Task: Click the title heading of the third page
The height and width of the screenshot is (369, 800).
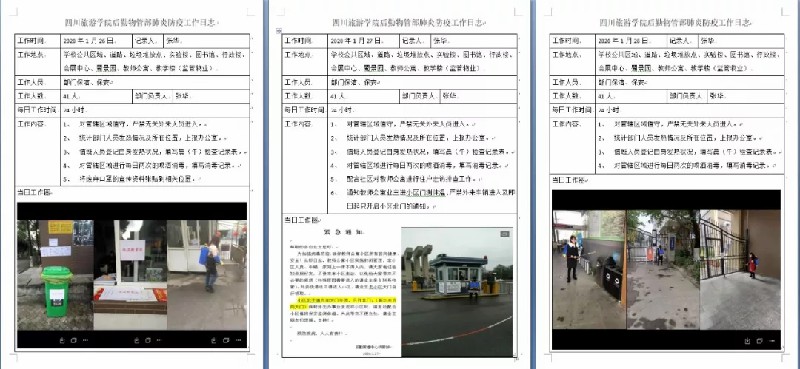Action: [x=676, y=22]
